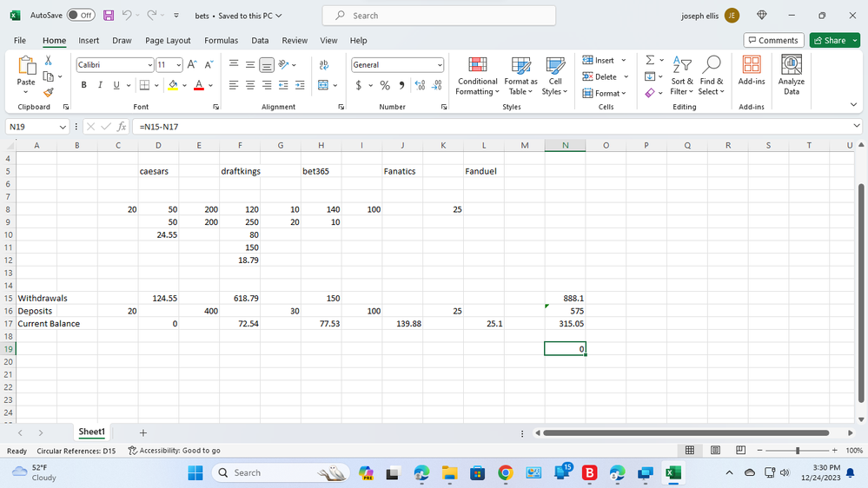Switch to the Review tab
Viewport: 868px width, 488px height.
[295, 41]
